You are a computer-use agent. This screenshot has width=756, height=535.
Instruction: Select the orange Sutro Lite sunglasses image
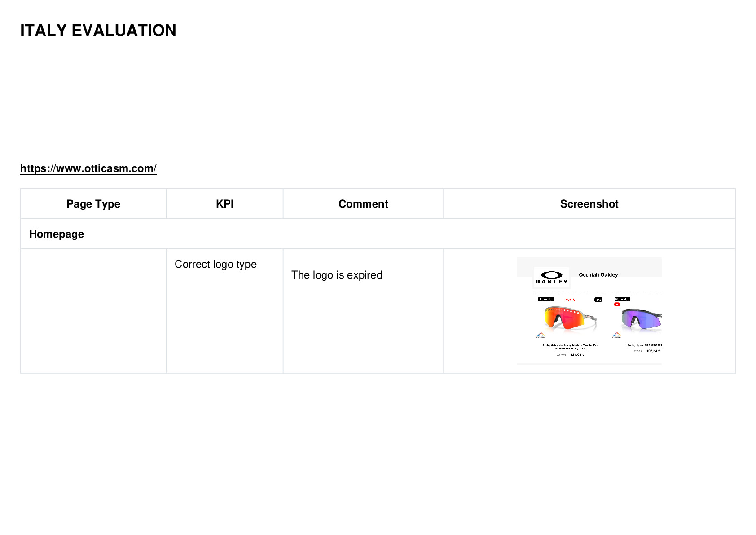pyautogui.click(x=571, y=318)
